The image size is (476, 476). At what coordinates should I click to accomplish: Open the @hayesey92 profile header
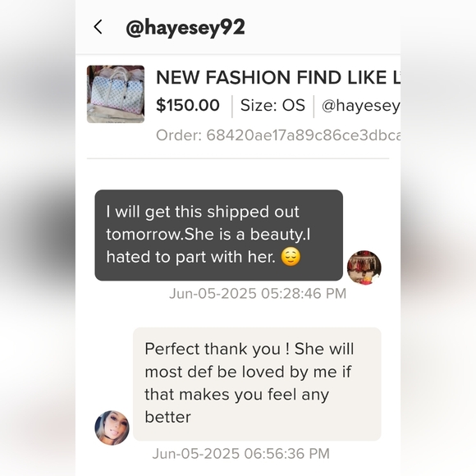pyautogui.click(x=185, y=28)
